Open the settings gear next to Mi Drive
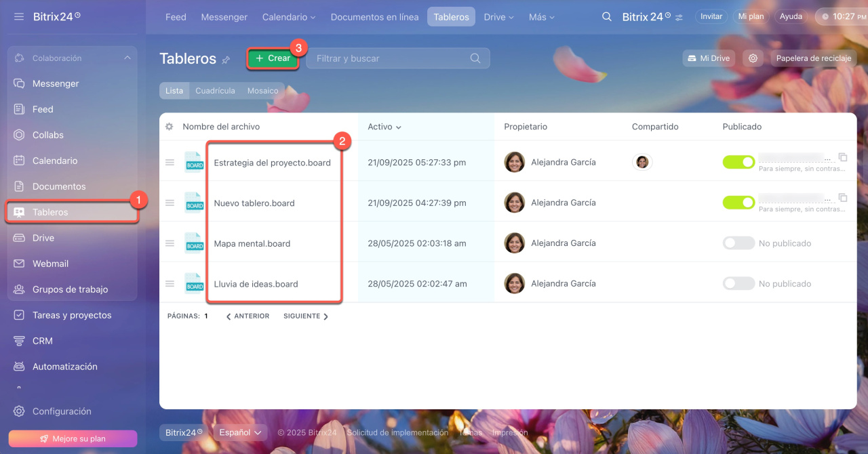 pos(753,58)
